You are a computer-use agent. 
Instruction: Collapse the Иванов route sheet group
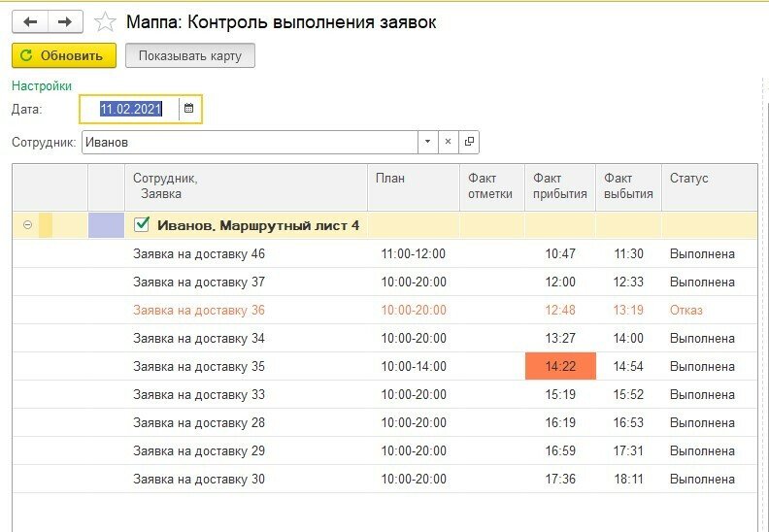pos(27,225)
